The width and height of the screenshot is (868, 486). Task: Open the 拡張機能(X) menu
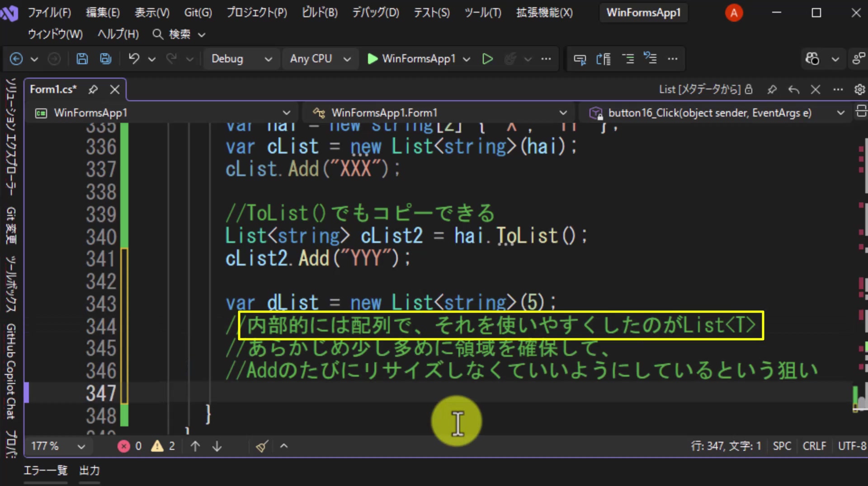[544, 12]
